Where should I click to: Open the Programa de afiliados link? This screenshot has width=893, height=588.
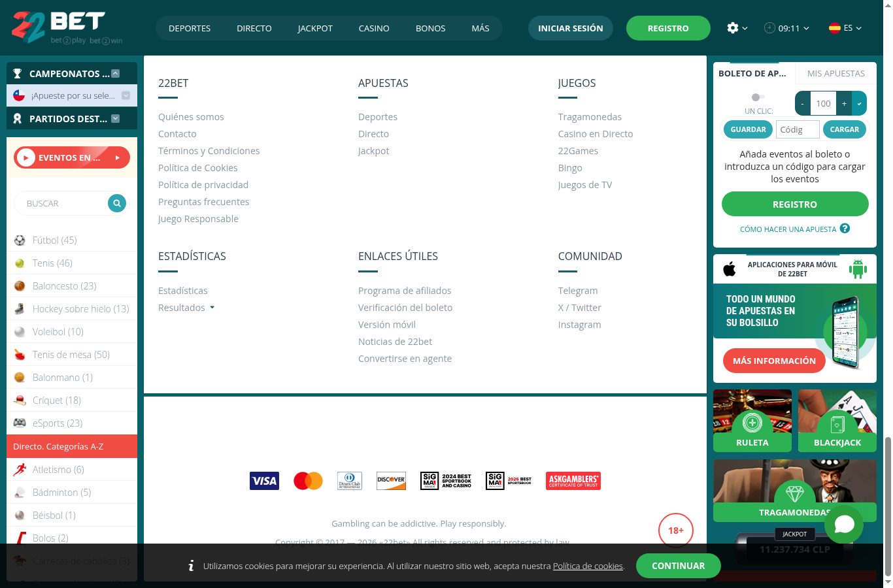(405, 291)
